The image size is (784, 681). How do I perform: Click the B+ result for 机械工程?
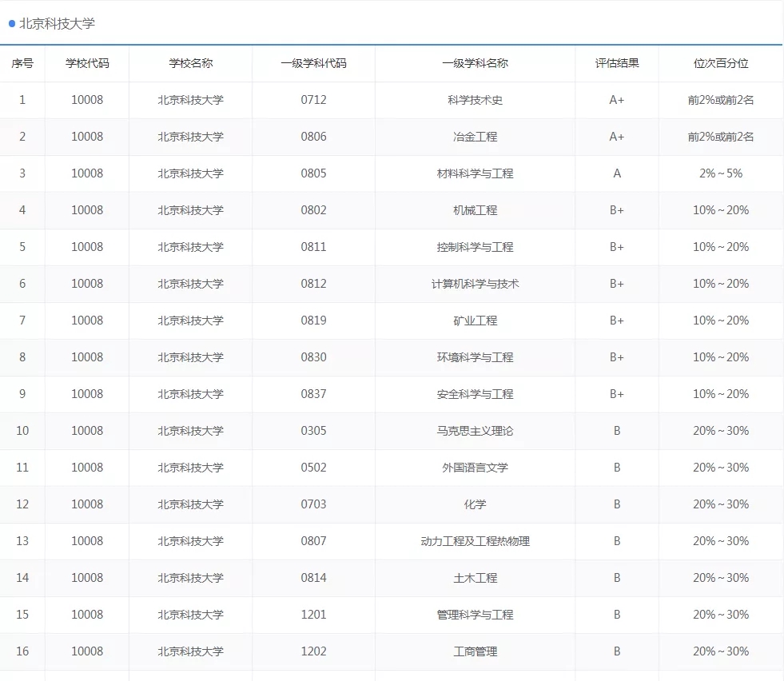pyautogui.click(x=617, y=210)
